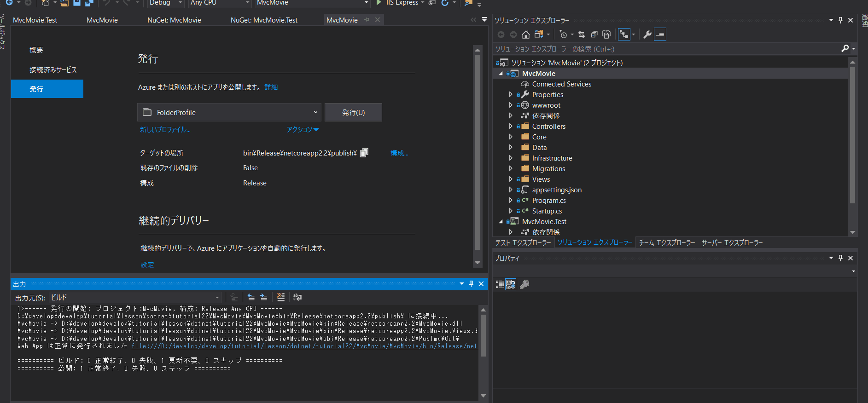Go to next message in output
868x403 pixels.
point(263,298)
